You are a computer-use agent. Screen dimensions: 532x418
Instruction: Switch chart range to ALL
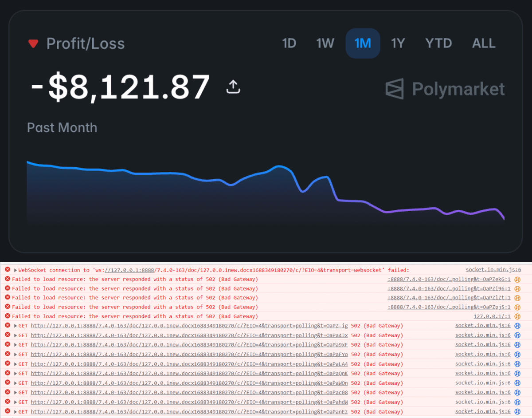tap(484, 43)
